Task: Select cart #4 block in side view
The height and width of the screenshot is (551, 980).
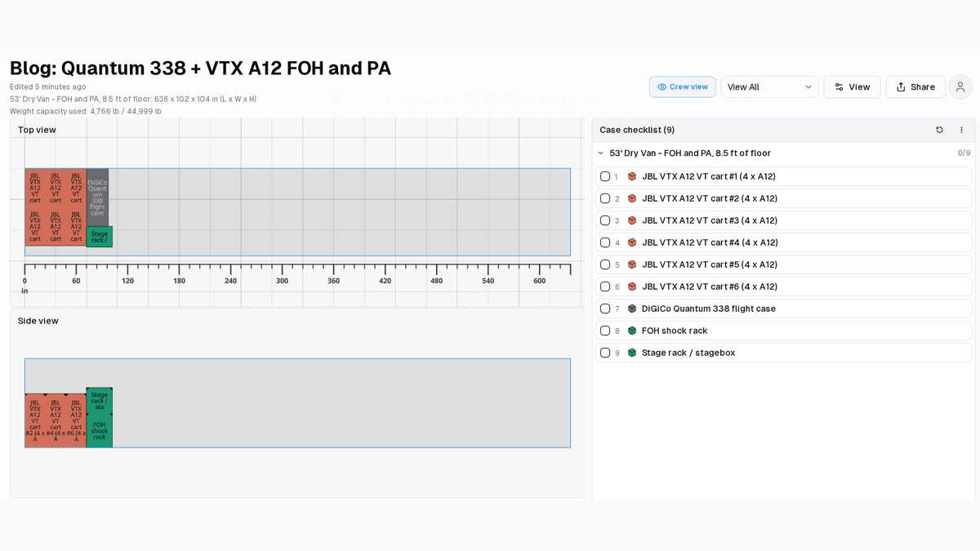Action: pos(56,420)
